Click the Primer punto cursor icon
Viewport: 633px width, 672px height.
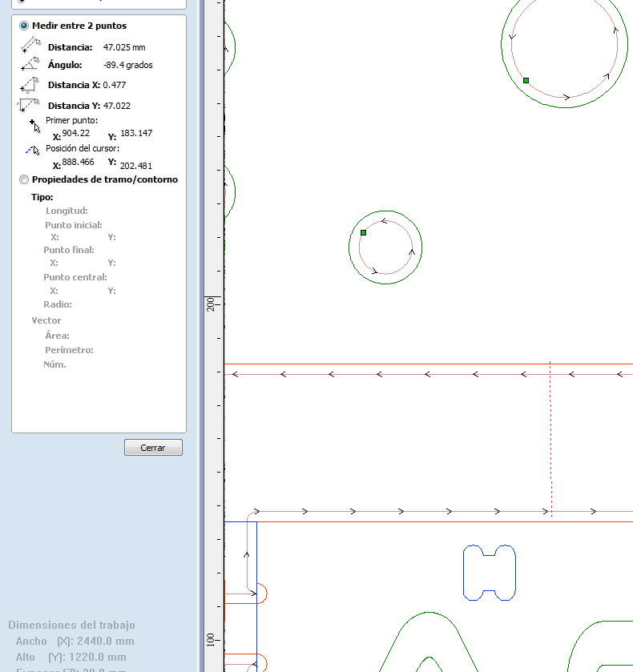pos(35,126)
